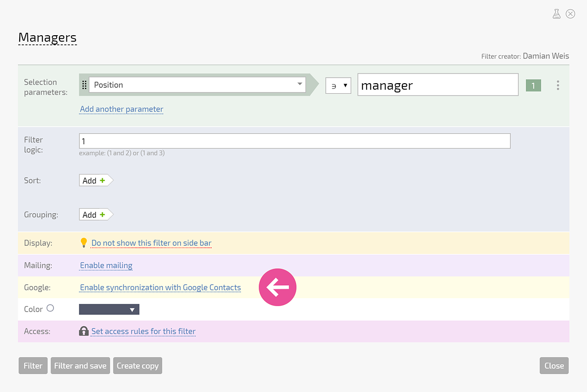Open the dark color picker dropdown
This screenshot has width=587, height=392.
(x=109, y=310)
